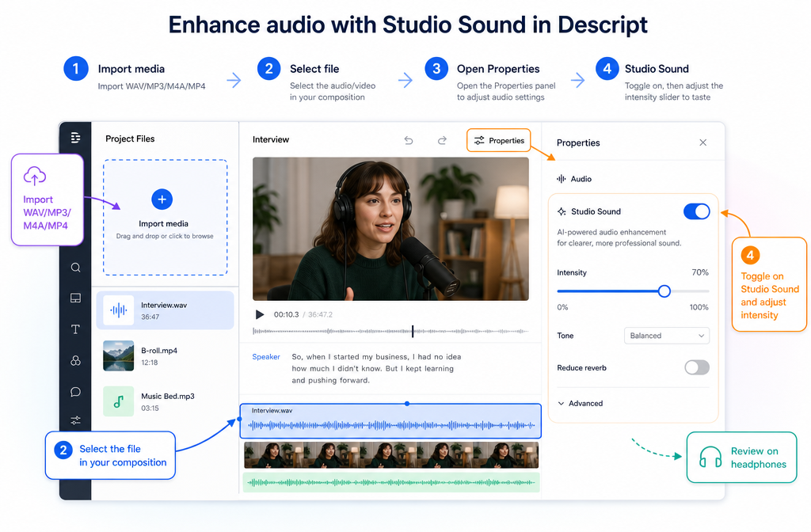Click the 70% intensity value

(700, 272)
